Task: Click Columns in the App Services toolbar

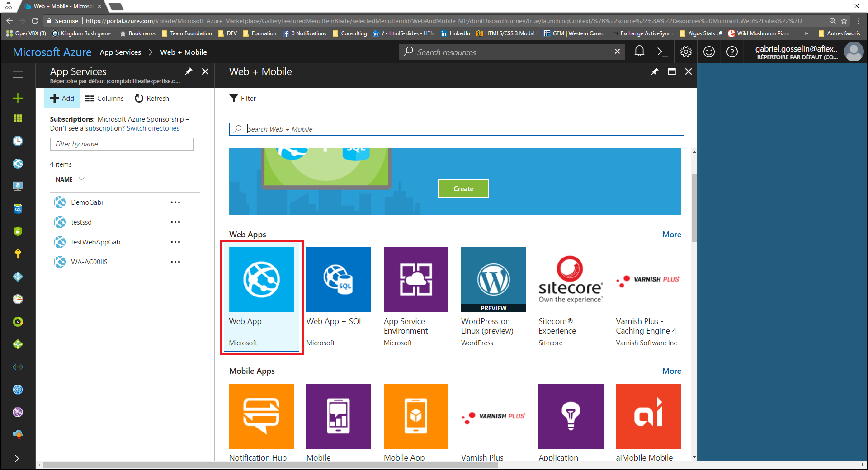Action: click(104, 99)
